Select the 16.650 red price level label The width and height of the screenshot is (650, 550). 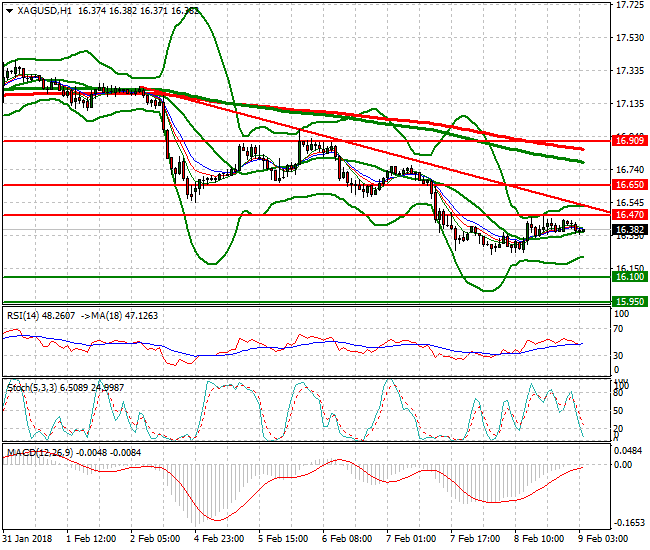click(x=628, y=186)
